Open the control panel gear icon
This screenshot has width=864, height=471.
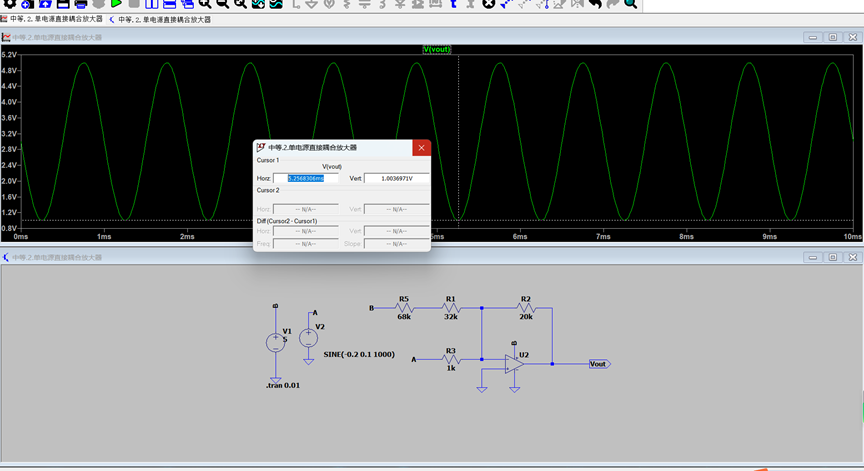10,4
